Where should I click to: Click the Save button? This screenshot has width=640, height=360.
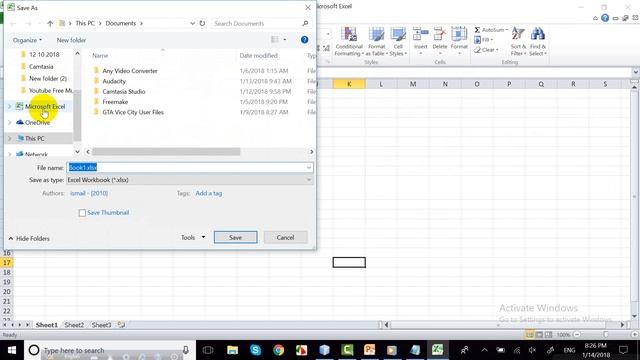(236, 237)
